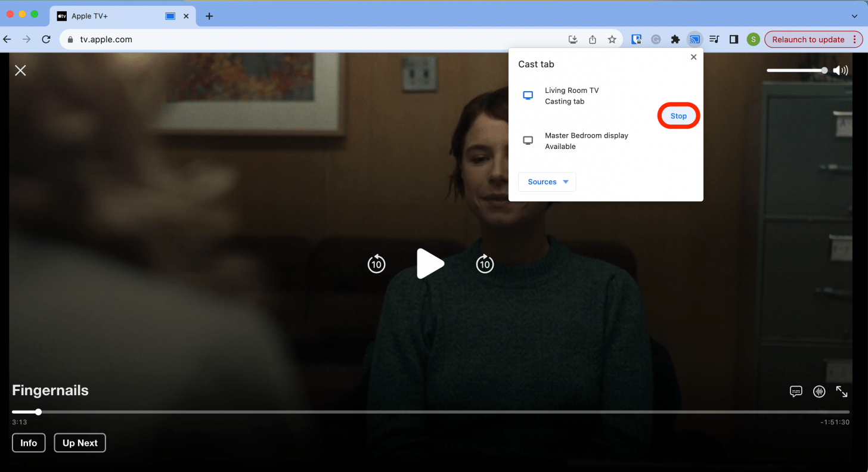Select the Master Bedroom display cast device

586,141
